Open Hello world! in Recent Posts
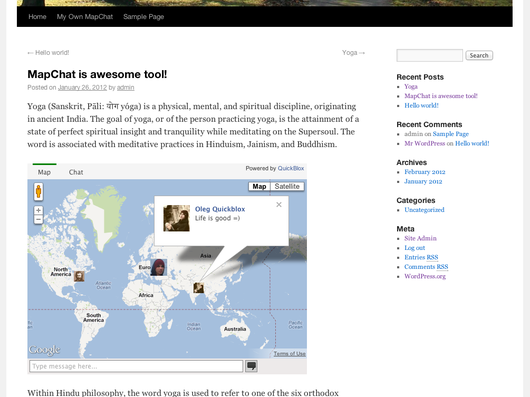The height and width of the screenshot is (397, 530). pos(421,105)
